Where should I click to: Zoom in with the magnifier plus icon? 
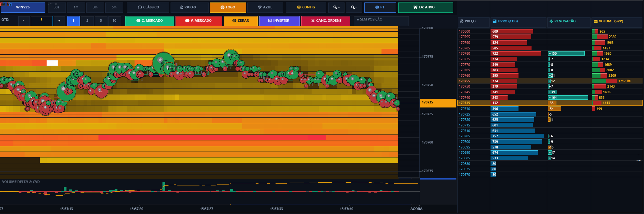pos(336,7)
